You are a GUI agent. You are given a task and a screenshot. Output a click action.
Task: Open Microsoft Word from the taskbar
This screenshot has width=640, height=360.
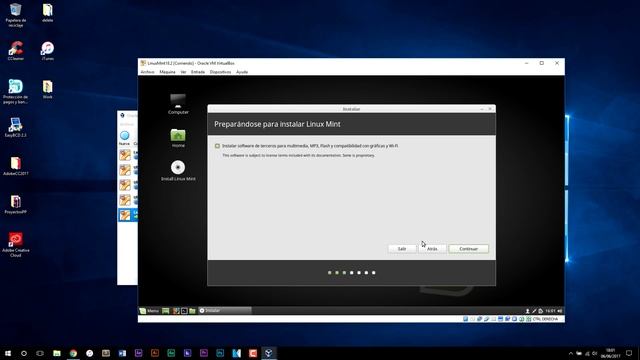coord(122,353)
